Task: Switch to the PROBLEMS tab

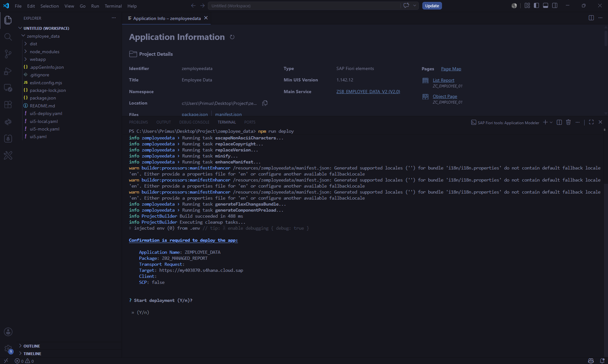Action: [138, 122]
